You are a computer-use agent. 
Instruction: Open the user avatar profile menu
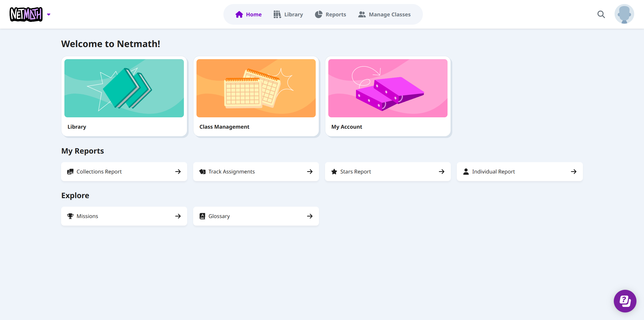coord(624,14)
